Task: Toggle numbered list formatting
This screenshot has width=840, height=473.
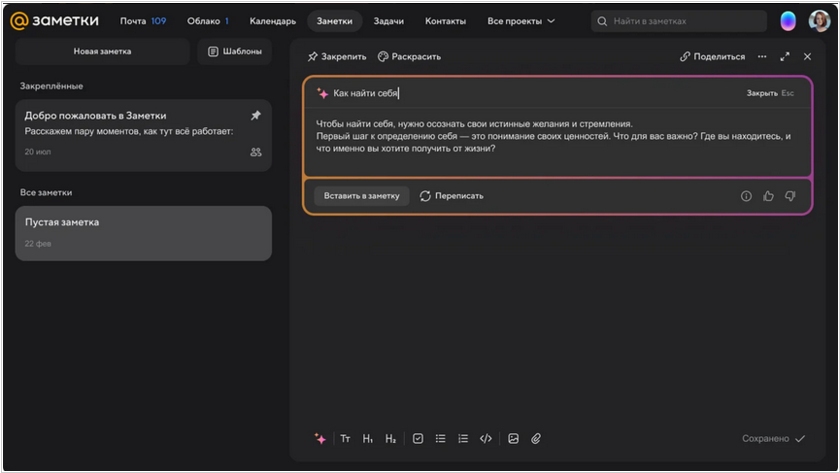Action: coord(463,438)
